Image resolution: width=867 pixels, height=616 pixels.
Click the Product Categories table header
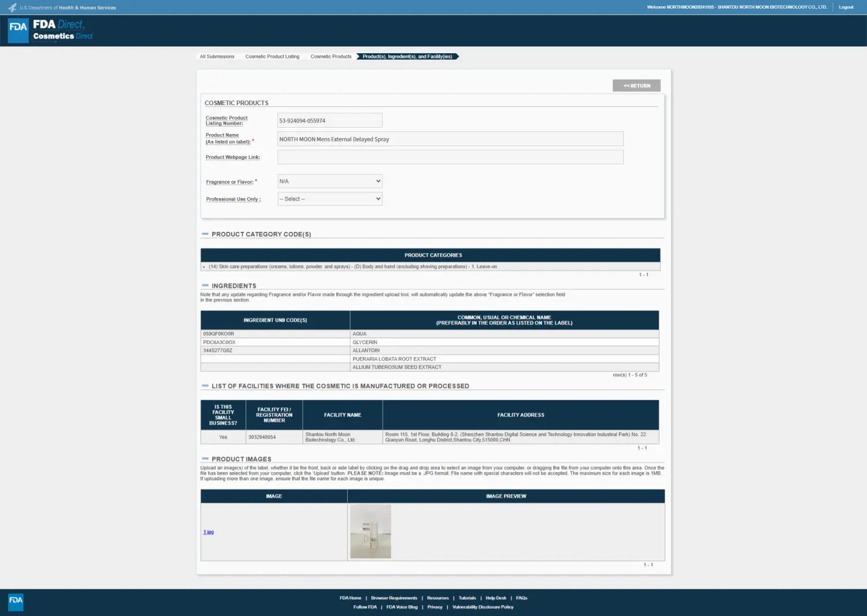pos(430,255)
